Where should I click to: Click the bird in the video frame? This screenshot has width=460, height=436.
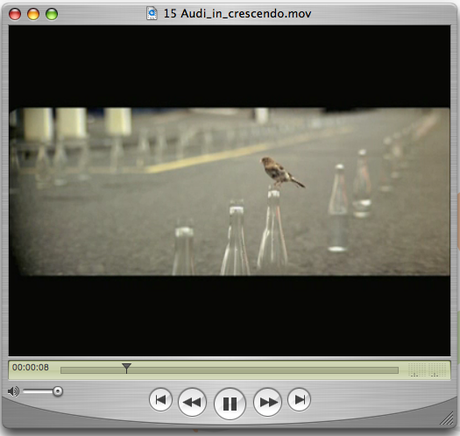[281, 172]
